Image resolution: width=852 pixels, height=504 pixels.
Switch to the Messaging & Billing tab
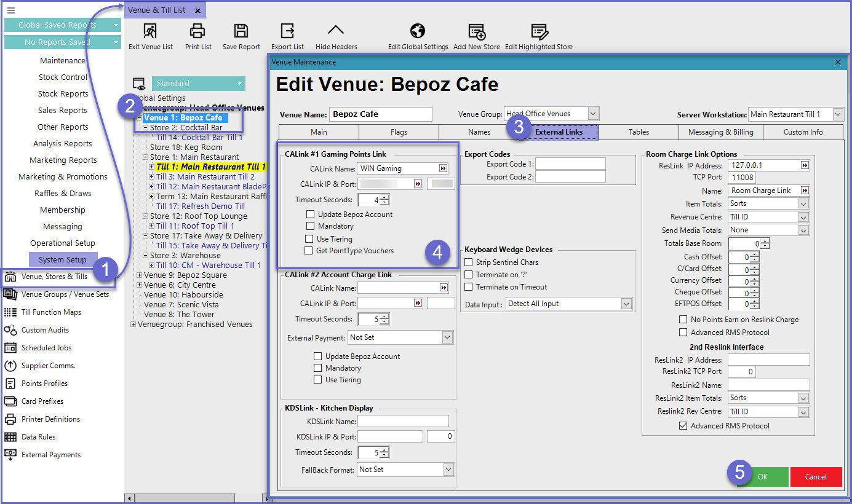click(721, 132)
